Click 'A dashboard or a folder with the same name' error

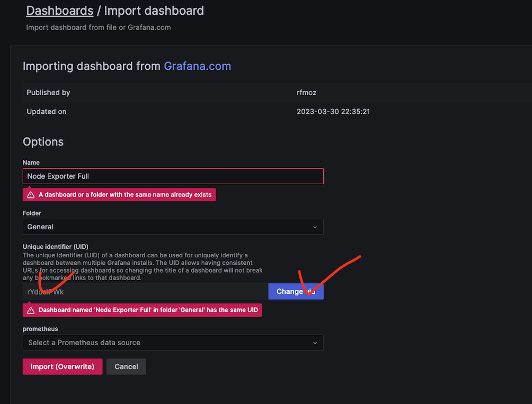click(119, 194)
